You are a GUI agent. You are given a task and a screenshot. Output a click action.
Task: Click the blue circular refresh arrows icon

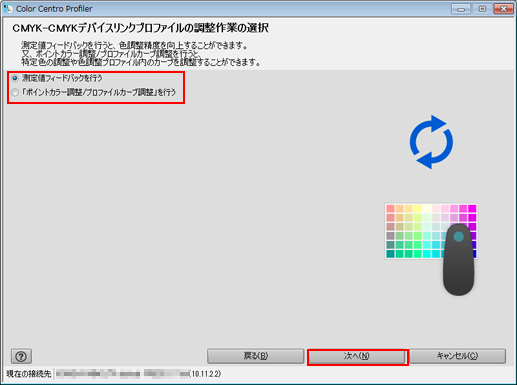[431, 142]
